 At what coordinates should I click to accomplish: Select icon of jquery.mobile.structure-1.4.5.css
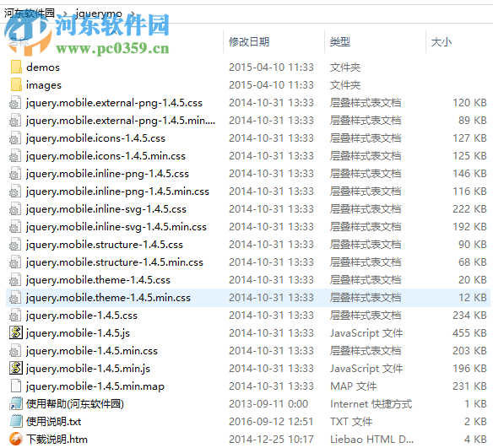tap(15, 245)
